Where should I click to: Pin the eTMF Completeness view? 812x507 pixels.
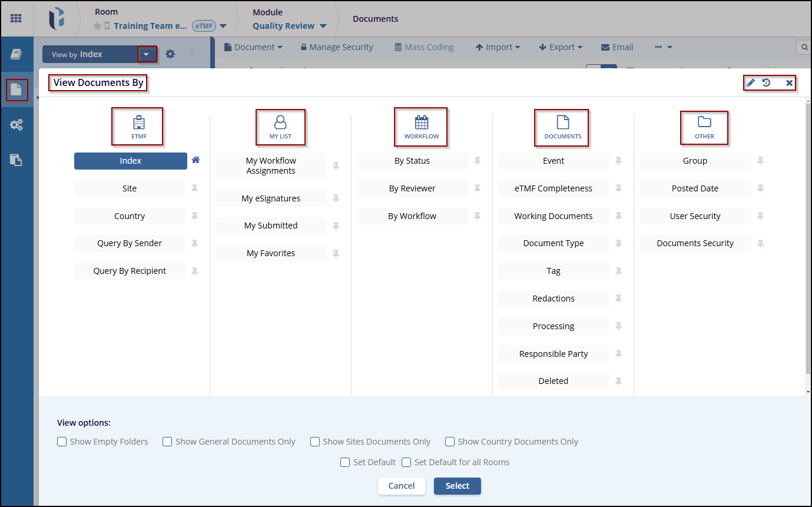(618, 188)
